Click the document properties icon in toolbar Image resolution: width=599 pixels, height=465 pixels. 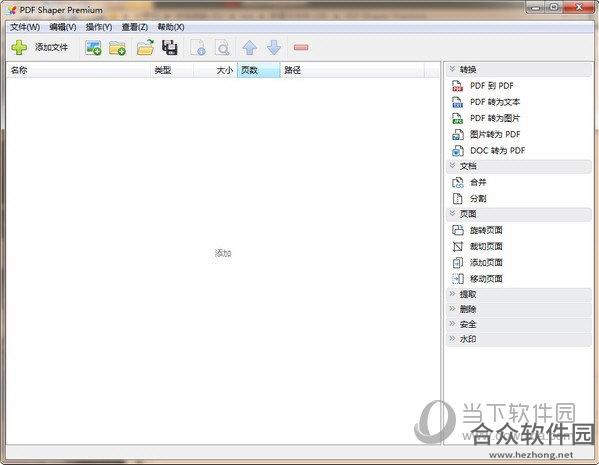(x=198, y=48)
